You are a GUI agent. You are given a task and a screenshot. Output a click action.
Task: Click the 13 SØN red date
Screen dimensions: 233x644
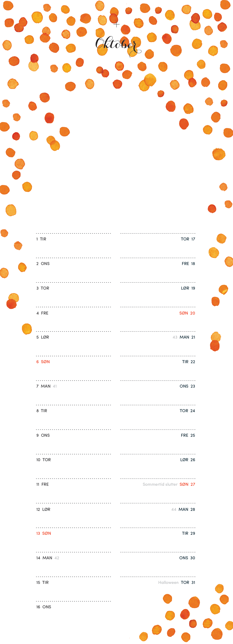44,533
